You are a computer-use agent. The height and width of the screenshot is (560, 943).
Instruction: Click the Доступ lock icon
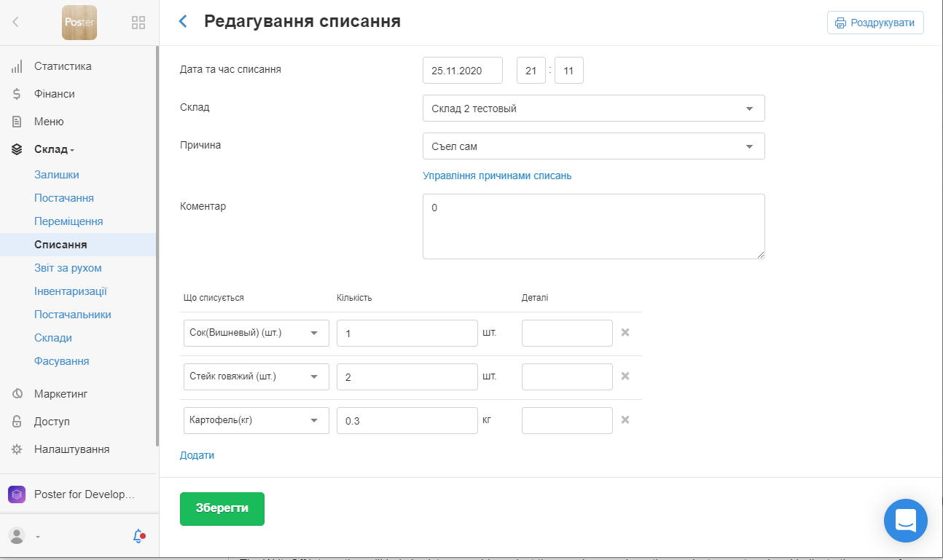tap(16, 422)
